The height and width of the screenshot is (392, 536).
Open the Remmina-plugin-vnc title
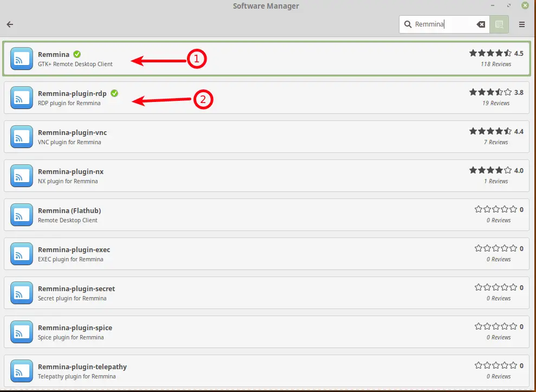click(x=72, y=133)
